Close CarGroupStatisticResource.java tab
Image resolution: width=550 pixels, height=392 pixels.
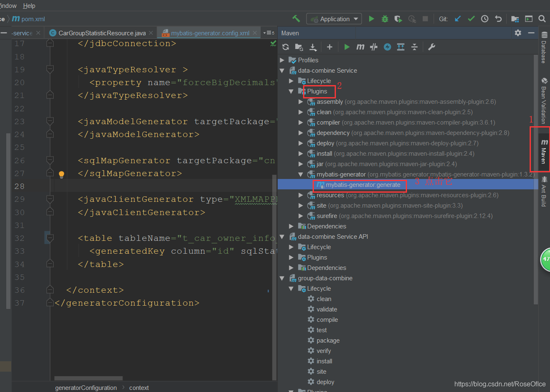[x=150, y=33]
